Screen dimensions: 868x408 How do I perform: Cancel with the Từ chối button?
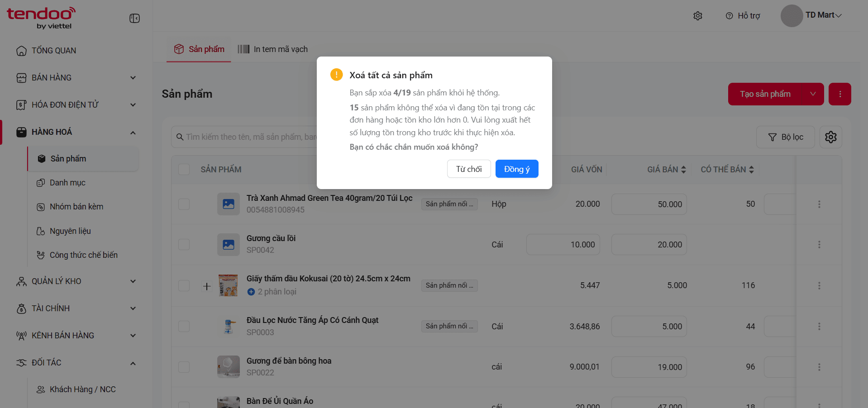469,169
